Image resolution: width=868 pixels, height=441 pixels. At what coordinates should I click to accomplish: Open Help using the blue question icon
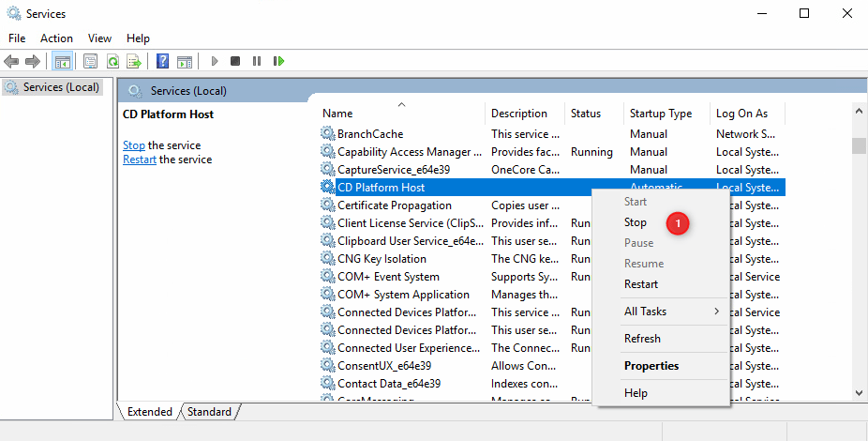click(162, 61)
